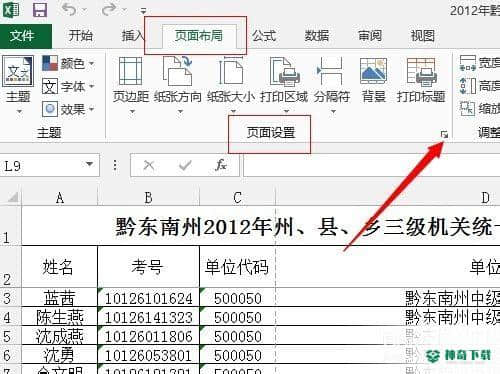Click the Undo arrow icon
The image size is (500, 374).
(69, 9)
